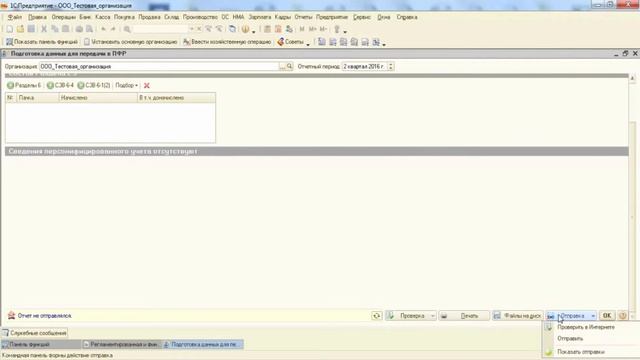Click the Организация input field
Screen dimensions: 640x360
[159, 66]
